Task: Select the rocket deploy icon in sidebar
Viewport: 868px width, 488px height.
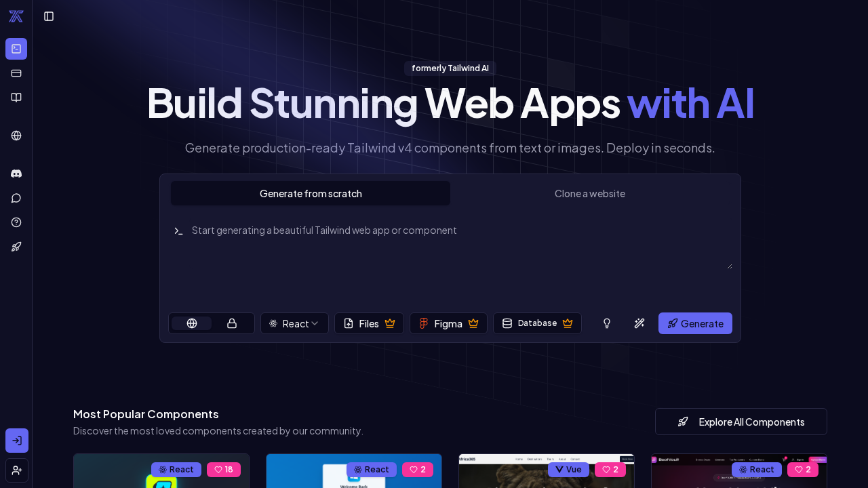Action: coord(16,247)
